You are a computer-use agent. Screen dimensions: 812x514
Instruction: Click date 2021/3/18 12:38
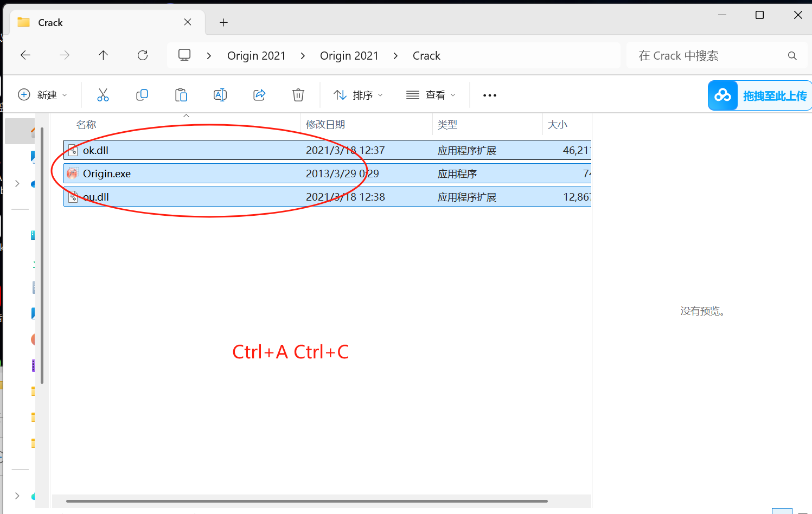point(346,197)
